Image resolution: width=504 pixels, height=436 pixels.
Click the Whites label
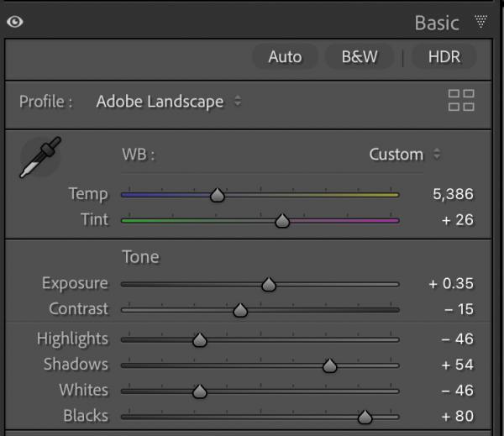[83, 390]
